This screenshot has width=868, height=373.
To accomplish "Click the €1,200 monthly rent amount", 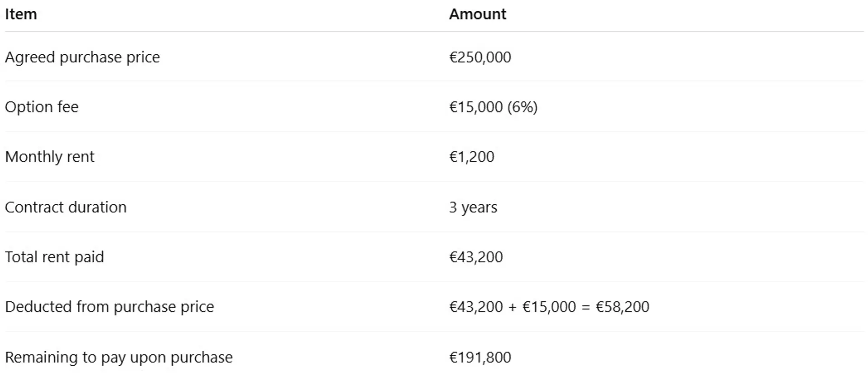I will (472, 157).
